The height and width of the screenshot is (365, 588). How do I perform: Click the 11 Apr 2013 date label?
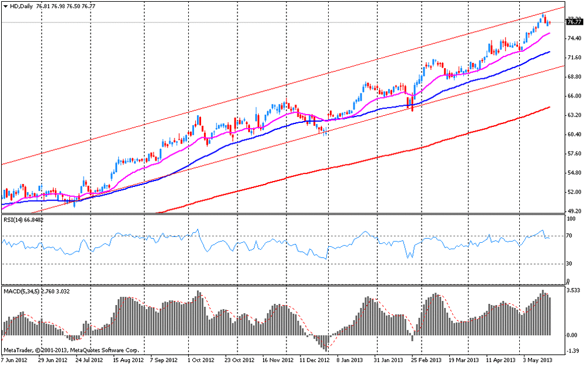500,360
